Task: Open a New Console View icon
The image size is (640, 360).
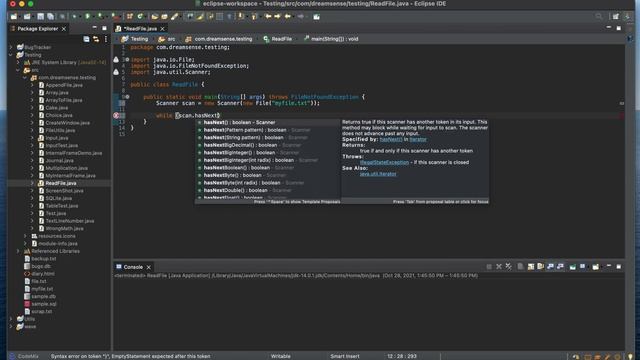Action: click(x=596, y=267)
